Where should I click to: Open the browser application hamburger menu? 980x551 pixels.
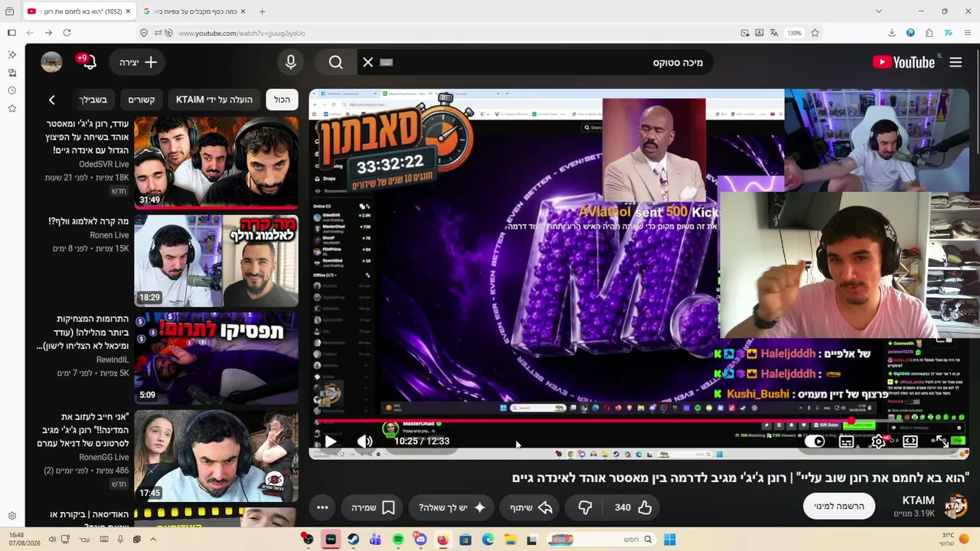point(968,33)
